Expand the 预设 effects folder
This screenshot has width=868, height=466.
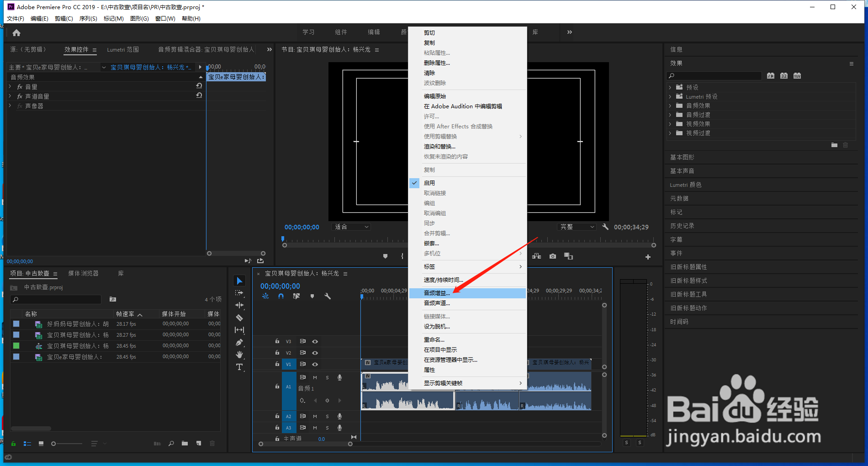point(670,87)
